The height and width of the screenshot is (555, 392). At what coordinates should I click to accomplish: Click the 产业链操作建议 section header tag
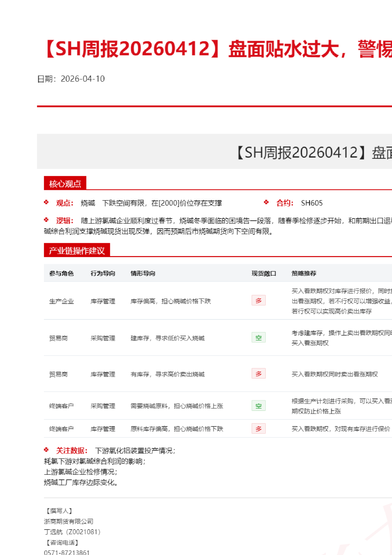coord(77,250)
